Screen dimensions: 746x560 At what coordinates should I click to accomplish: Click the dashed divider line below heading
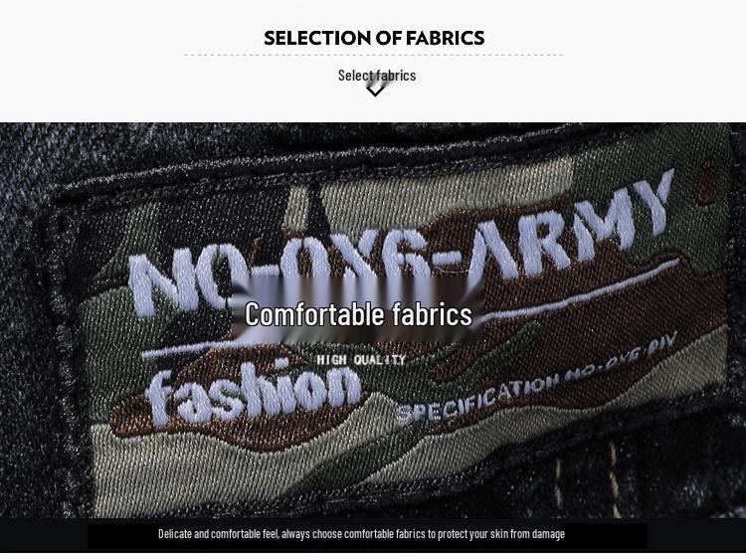[374, 55]
